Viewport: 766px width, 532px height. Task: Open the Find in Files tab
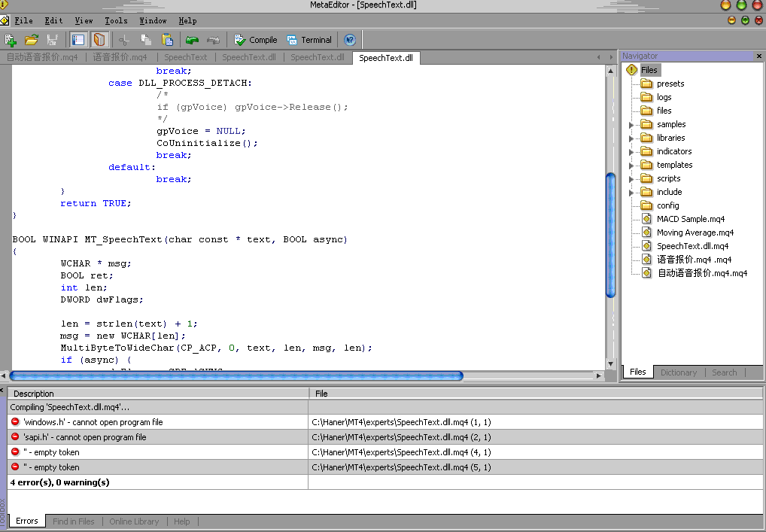click(73, 521)
